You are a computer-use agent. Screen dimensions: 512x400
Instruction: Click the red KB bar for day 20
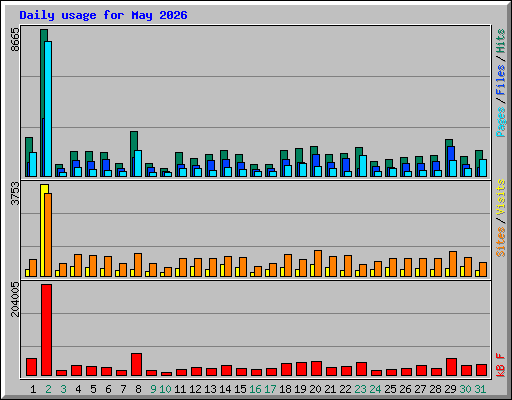(x=316, y=368)
